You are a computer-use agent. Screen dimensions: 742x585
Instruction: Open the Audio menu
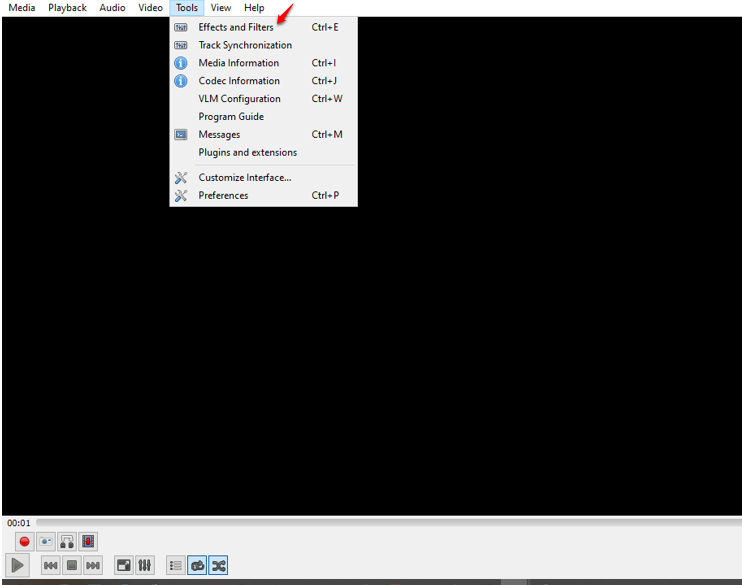[x=112, y=8]
